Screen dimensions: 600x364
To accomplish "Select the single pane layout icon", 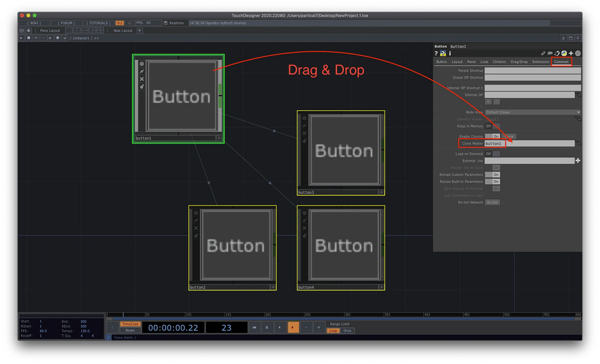I will point(69,31).
